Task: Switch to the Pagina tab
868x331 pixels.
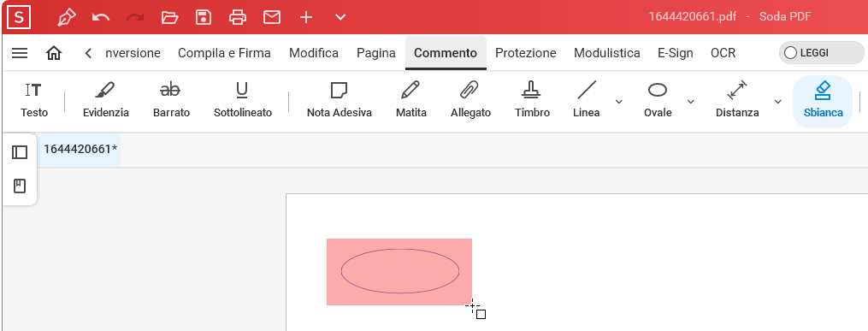Action: point(376,53)
